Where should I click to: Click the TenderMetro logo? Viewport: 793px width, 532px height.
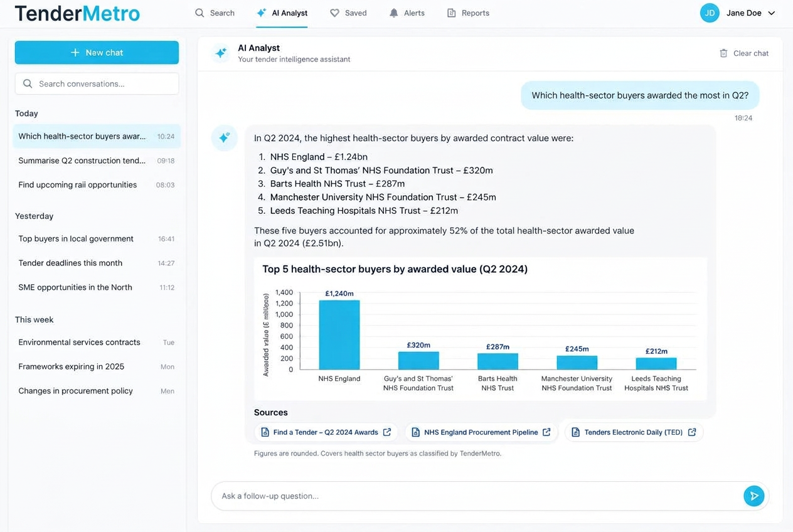(77, 13)
